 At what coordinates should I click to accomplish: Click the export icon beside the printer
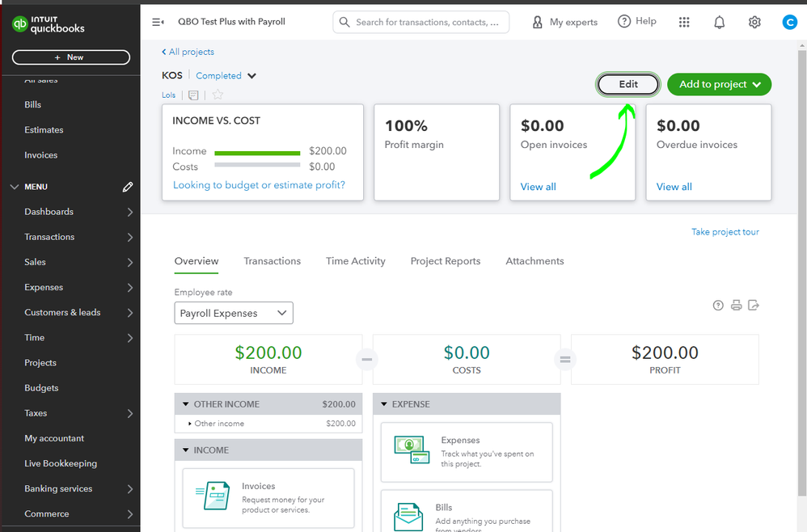[x=754, y=306]
